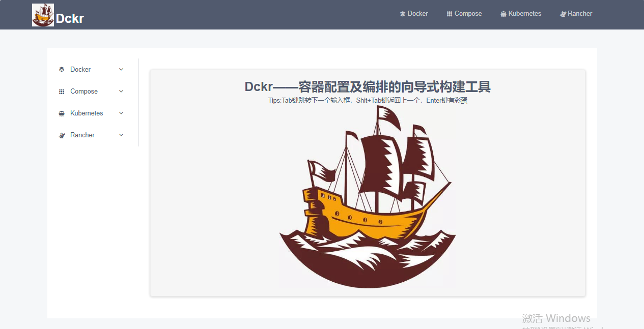Click the Dckr ship logo in header
Viewport: 644px width, 329px height.
tap(43, 15)
